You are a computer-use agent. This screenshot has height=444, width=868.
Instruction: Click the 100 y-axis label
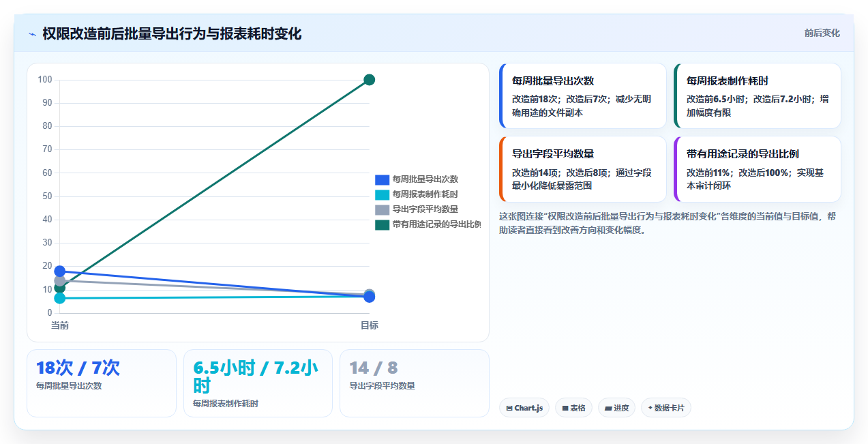(x=45, y=80)
